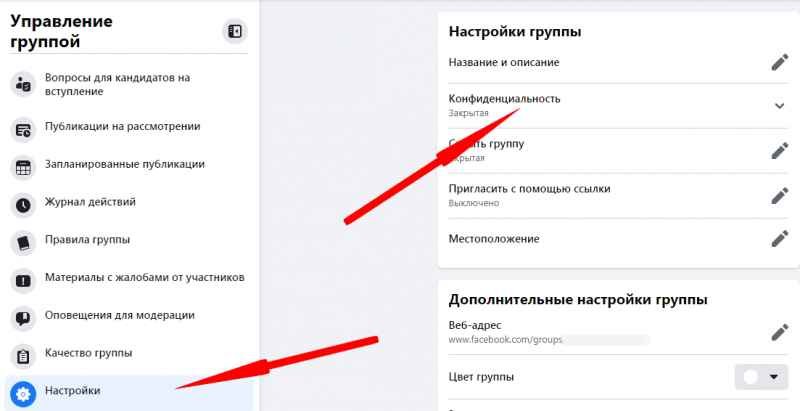
Task: Click the Настройки группы heading
Action: pyautogui.click(x=515, y=32)
